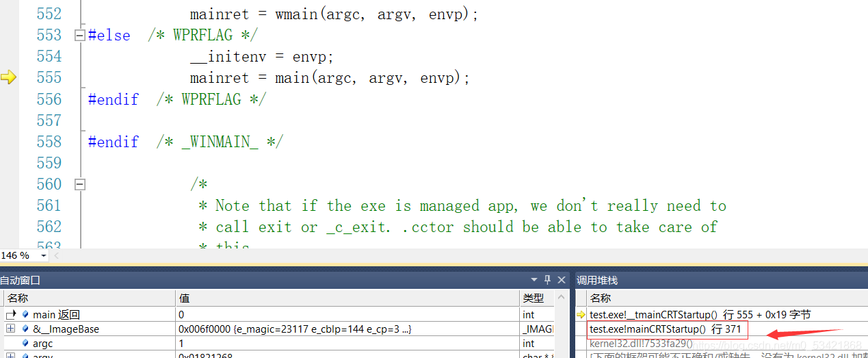The height and width of the screenshot is (358, 868).
Task: Open the Autos window position dropdown arrow
Action: pyautogui.click(x=535, y=279)
